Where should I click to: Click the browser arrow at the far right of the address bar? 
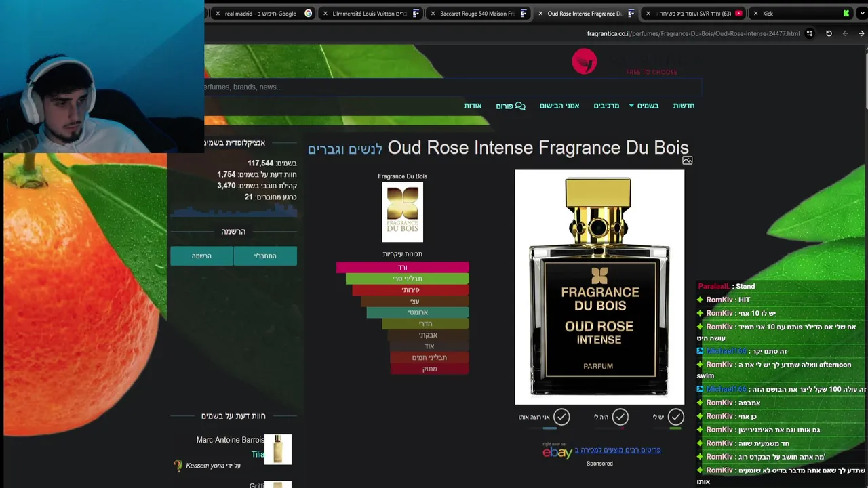tap(861, 33)
